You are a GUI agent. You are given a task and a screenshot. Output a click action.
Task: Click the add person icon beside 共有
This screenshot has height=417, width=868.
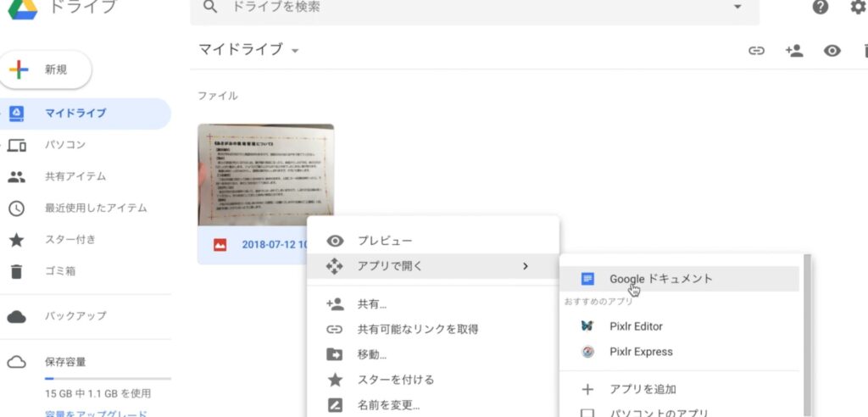tap(335, 303)
